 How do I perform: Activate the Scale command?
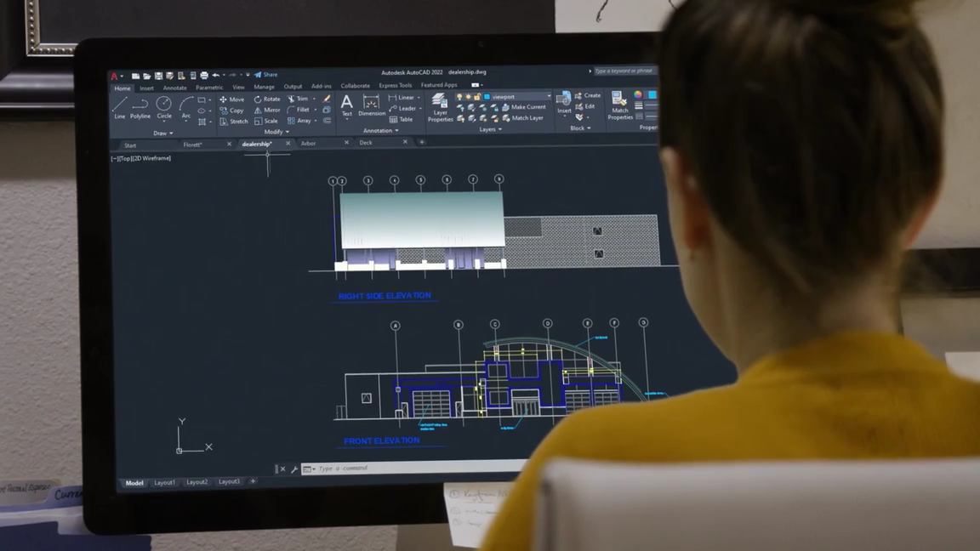pos(265,122)
